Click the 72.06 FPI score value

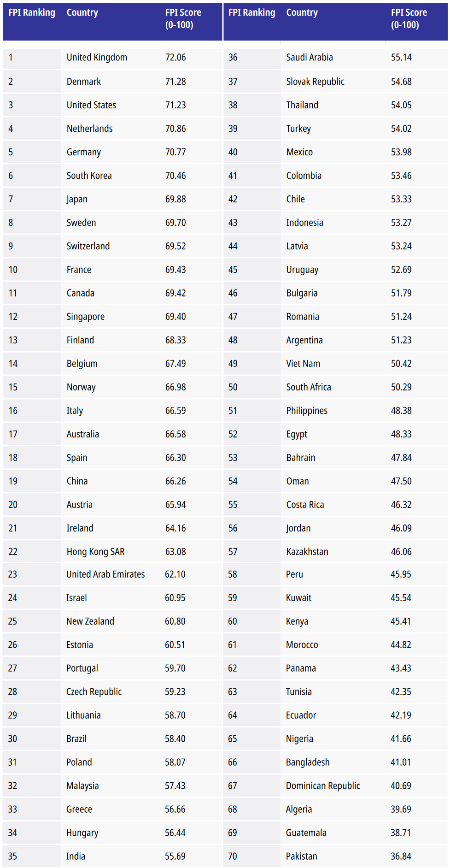click(x=175, y=58)
